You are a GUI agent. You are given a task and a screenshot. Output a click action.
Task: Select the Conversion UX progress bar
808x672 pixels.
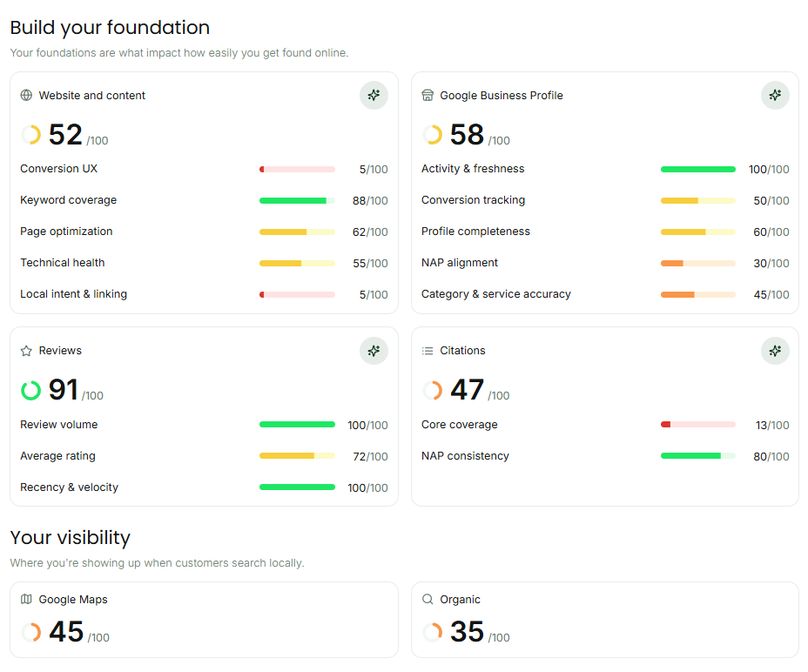point(297,169)
